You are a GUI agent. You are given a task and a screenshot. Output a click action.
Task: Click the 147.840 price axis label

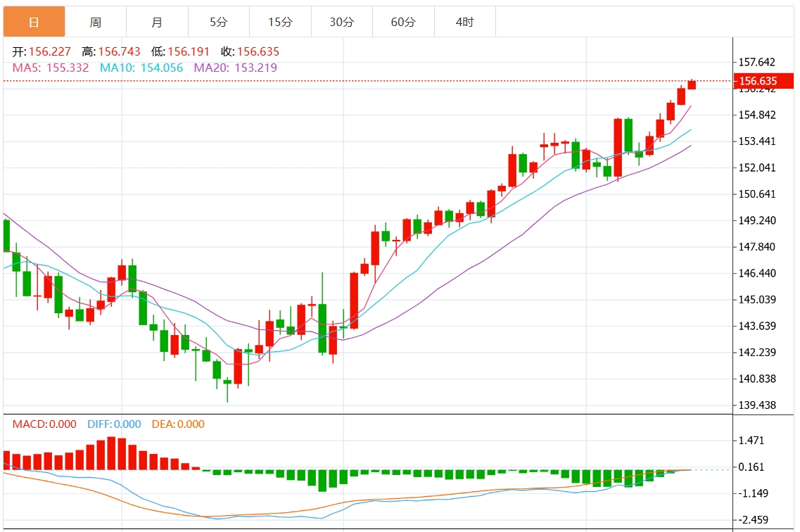[757, 247]
